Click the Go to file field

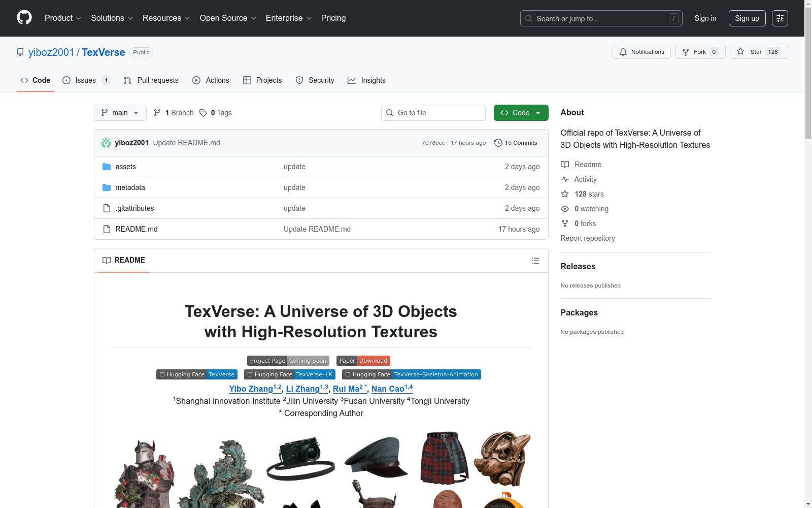[433, 113]
